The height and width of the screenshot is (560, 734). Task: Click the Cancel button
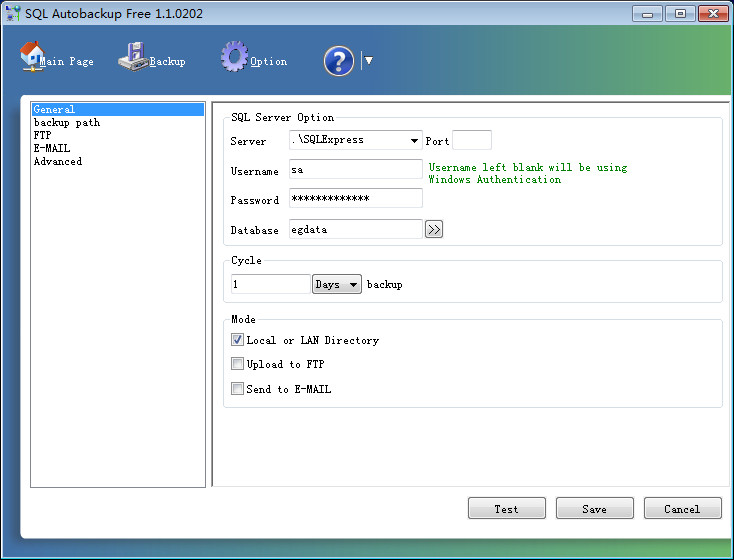[683, 508]
